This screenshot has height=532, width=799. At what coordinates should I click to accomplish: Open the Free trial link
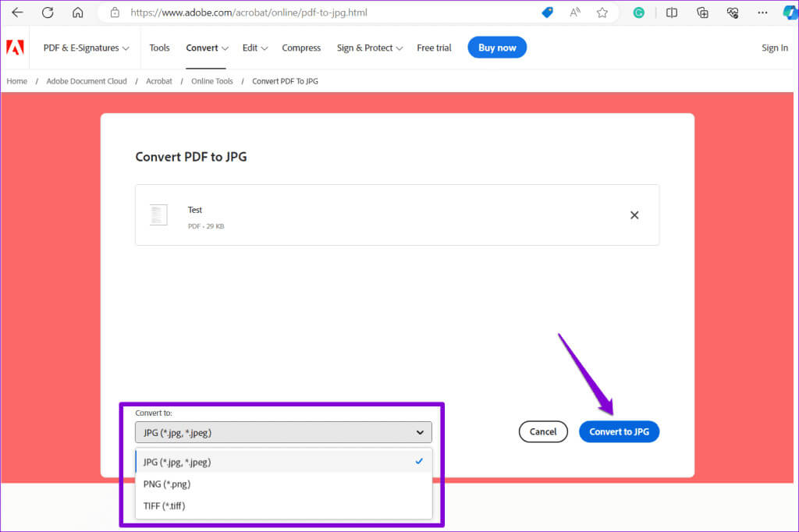pos(434,48)
